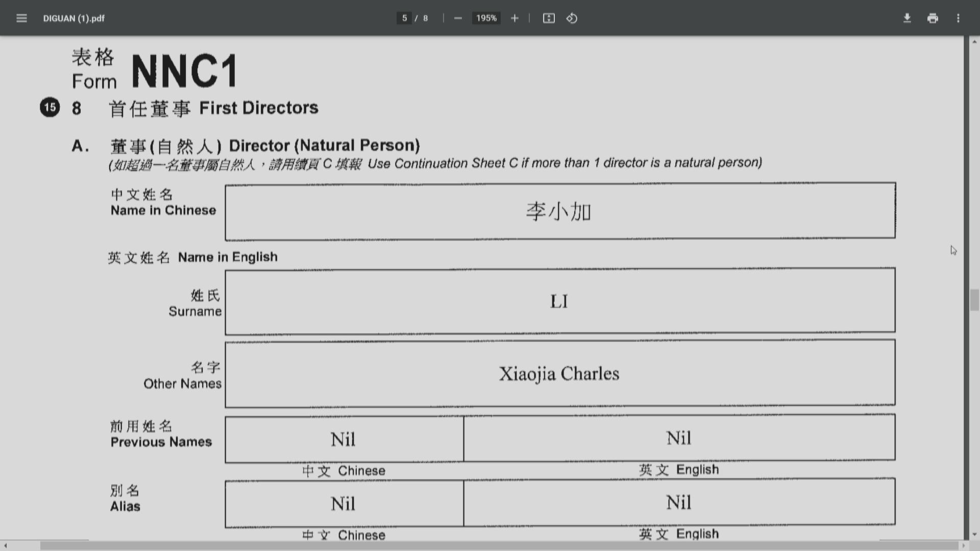Image resolution: width=980 pixels, height=551 pixels.
Task: Click the filename DIGUAN (1).pdf
Action: click(x=73, y=18)
